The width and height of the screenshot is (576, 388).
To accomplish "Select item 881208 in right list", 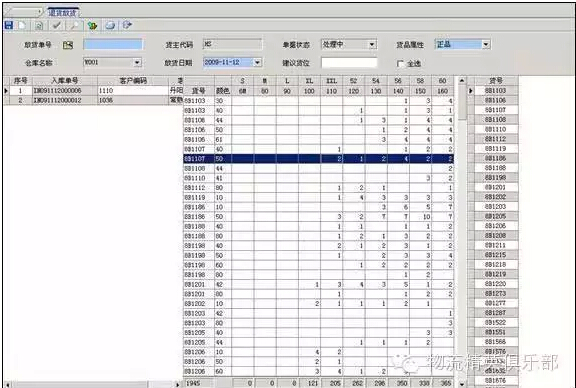I will pos(495,235).
